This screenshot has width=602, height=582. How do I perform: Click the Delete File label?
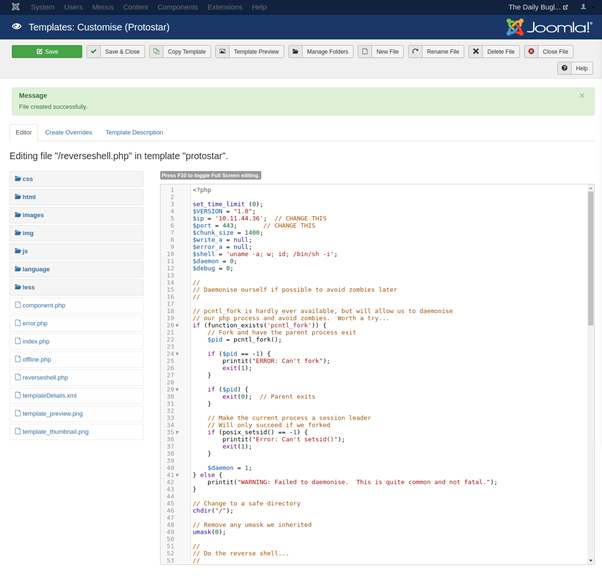pos(501,51)
